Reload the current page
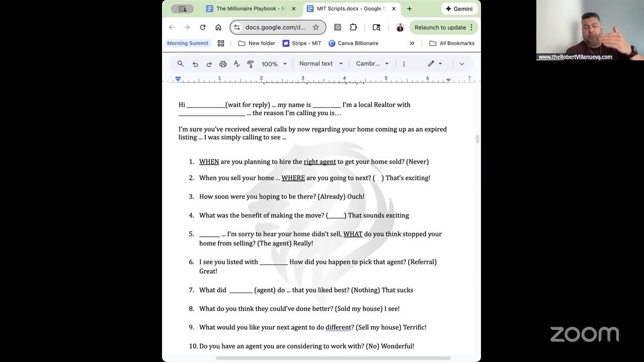 click(202, 27)
